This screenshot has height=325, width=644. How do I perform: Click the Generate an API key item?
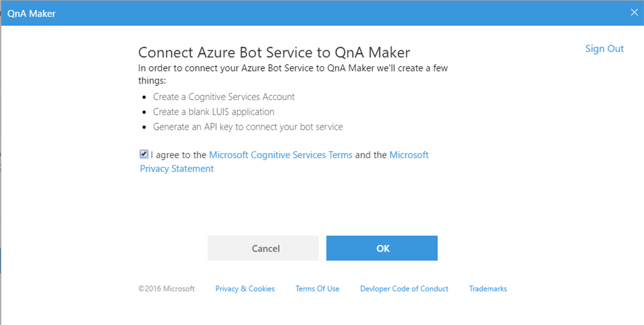click(x=248, y=127)
